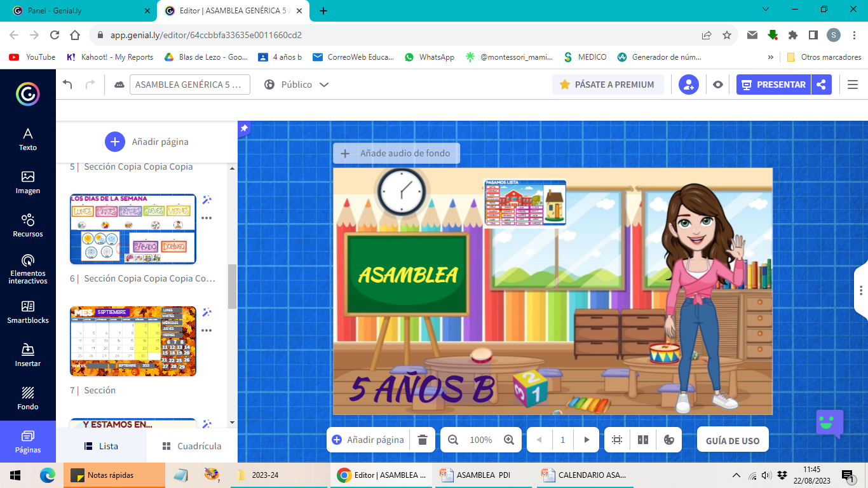The width and height of the screenshot is (868, 488).
Task: Open the Recursos panel
Action: point(27,226)
